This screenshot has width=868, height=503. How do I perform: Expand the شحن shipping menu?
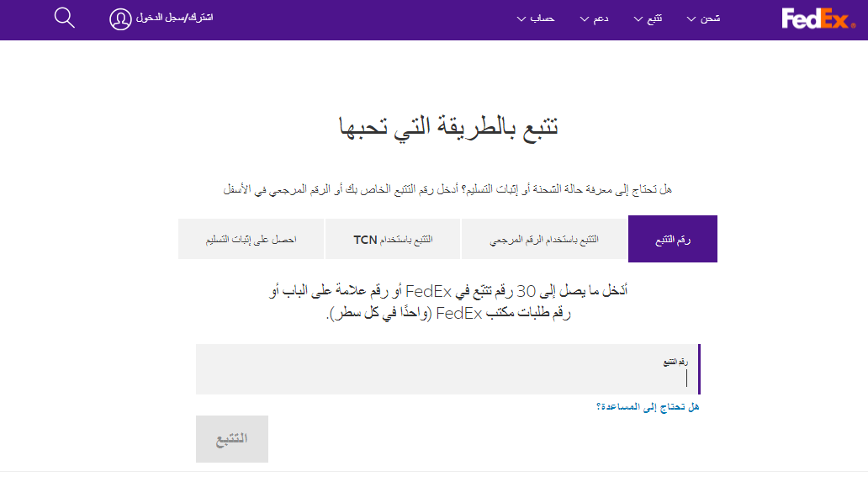click(x=704, y=19)
